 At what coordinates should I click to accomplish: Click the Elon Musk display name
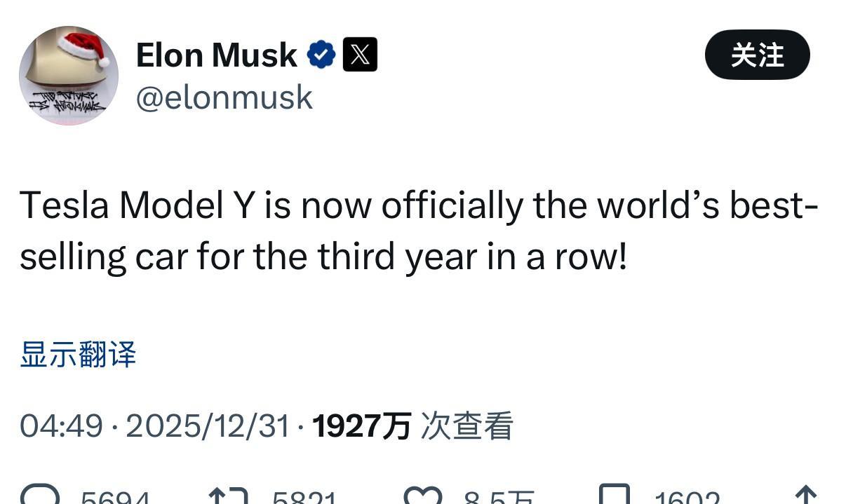[x=215, y=53]
